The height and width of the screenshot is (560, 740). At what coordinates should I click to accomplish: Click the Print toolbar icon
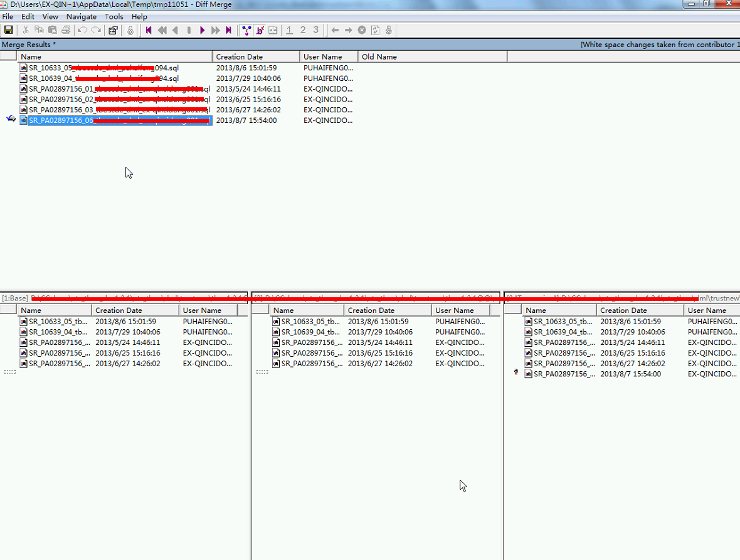(x=66, y=30)
